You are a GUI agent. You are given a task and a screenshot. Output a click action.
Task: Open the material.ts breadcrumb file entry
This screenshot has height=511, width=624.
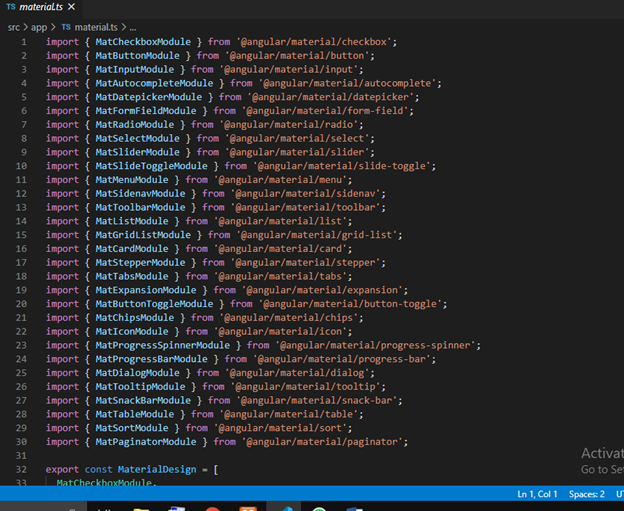(96, 27)
